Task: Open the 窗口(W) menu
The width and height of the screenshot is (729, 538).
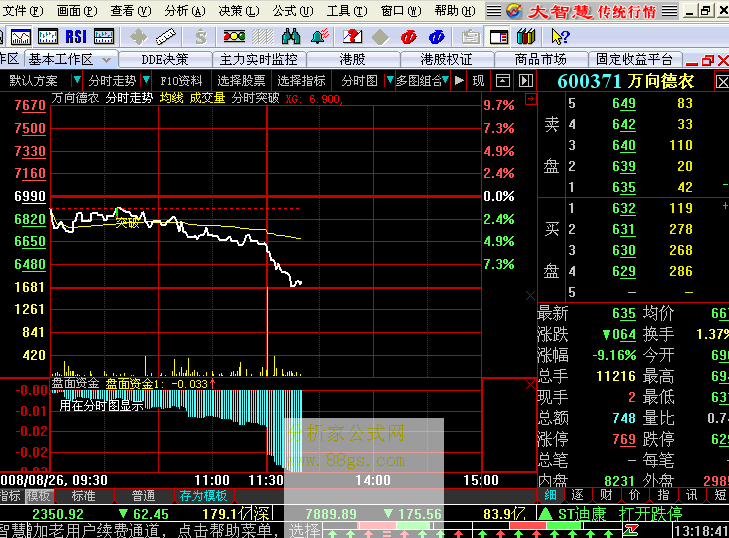Action: coord(401,11)
